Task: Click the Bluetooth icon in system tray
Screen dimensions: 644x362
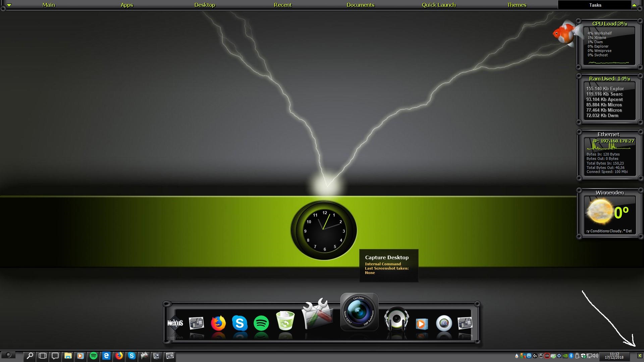Action: click(x=571, y=356)
